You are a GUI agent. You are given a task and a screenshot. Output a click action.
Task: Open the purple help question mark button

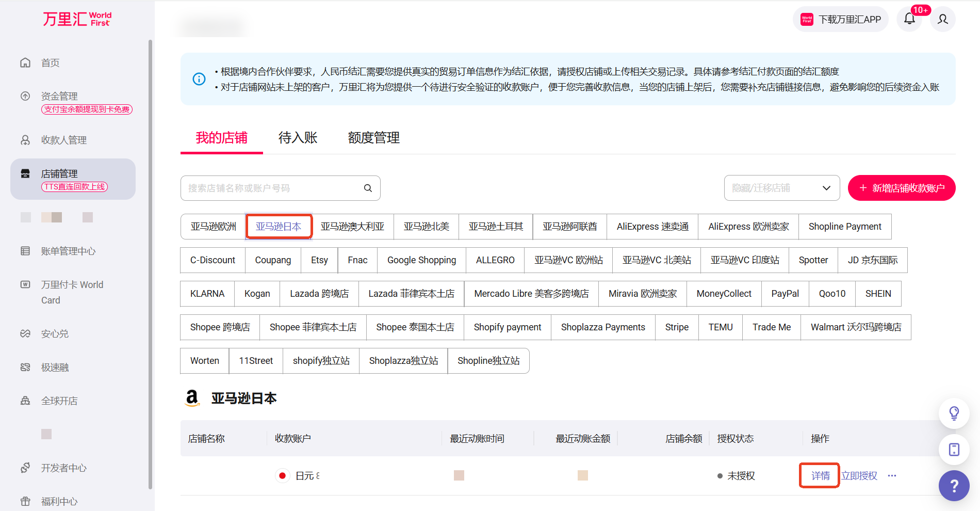954,486
